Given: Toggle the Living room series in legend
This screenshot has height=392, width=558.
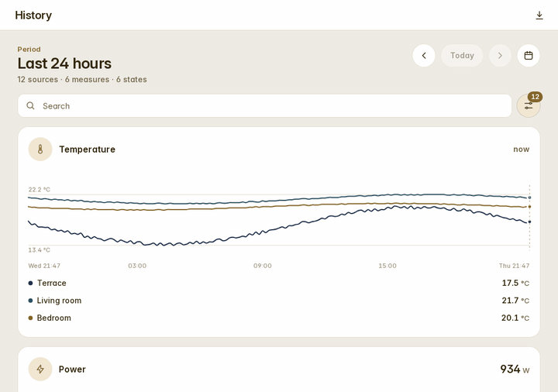Looking at the screenshot, I should point(279,301).
